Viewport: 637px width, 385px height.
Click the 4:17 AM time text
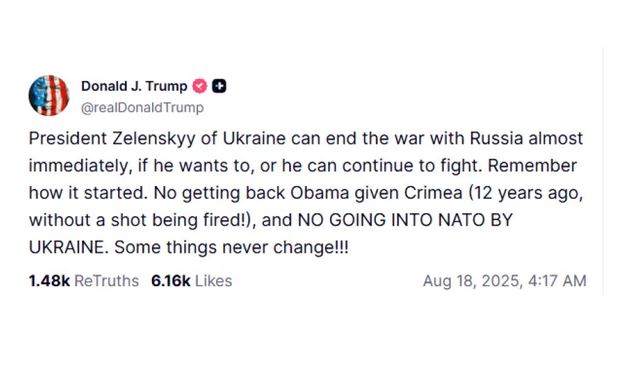pyautogui.click(x=557, y=281)
